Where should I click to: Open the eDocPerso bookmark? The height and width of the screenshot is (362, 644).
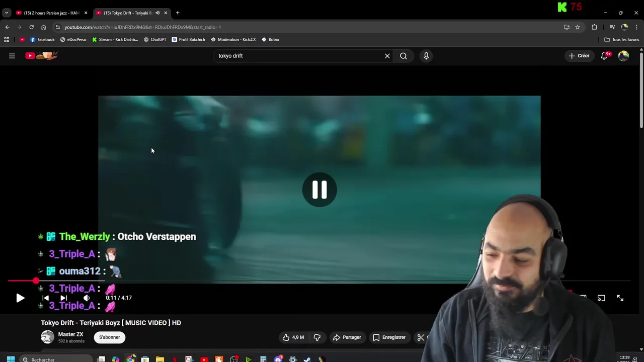point(73,39)
